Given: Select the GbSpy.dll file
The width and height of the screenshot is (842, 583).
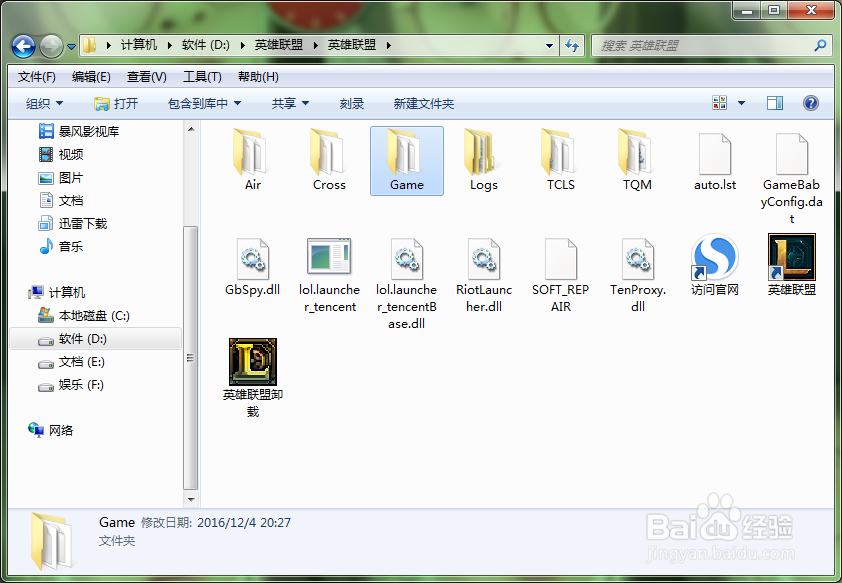Looking at the screenshot, I should (x=252, y=266).
